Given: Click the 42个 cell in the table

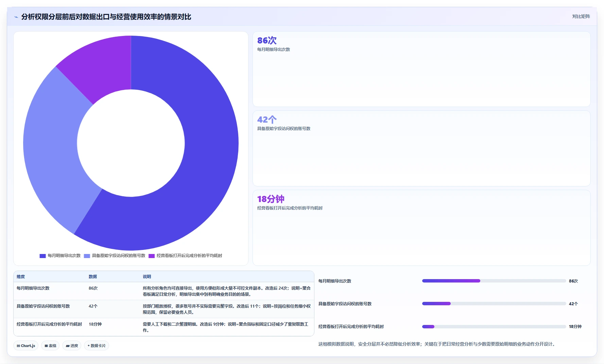Looking at the screenshot, I should (x=93, y=306).
